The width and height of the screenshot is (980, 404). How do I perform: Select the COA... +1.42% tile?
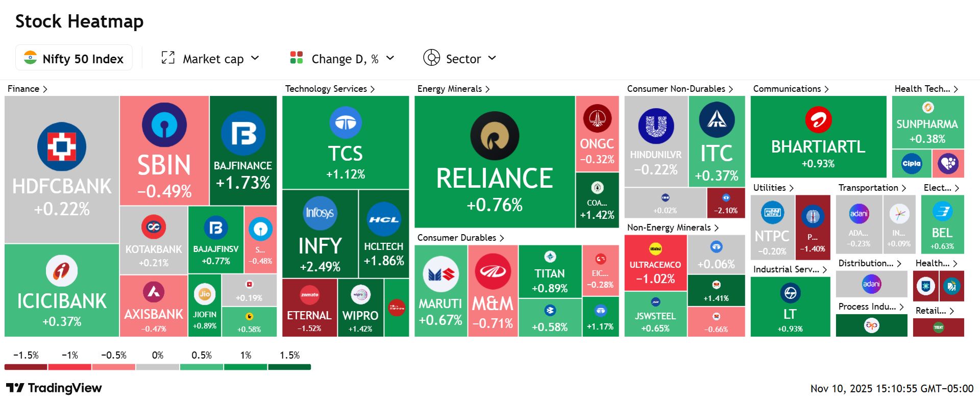pyautogui.click(x=597, y=200)
